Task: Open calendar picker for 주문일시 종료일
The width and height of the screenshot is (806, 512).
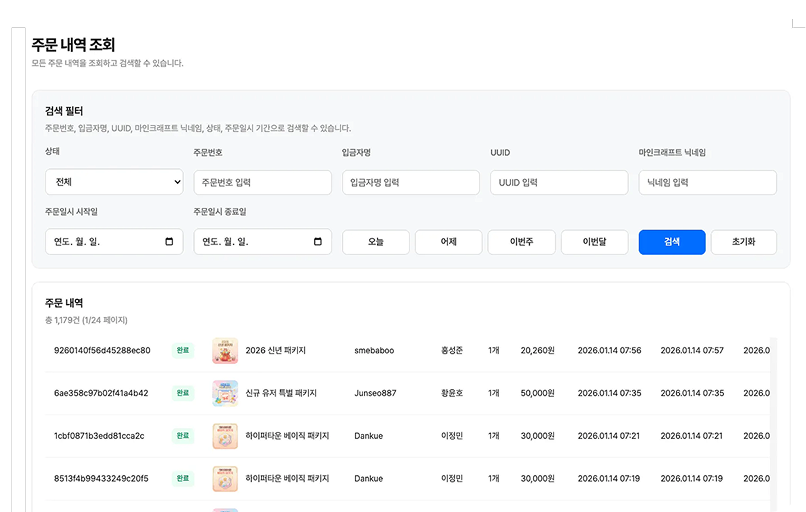Action: pos(318,242)
